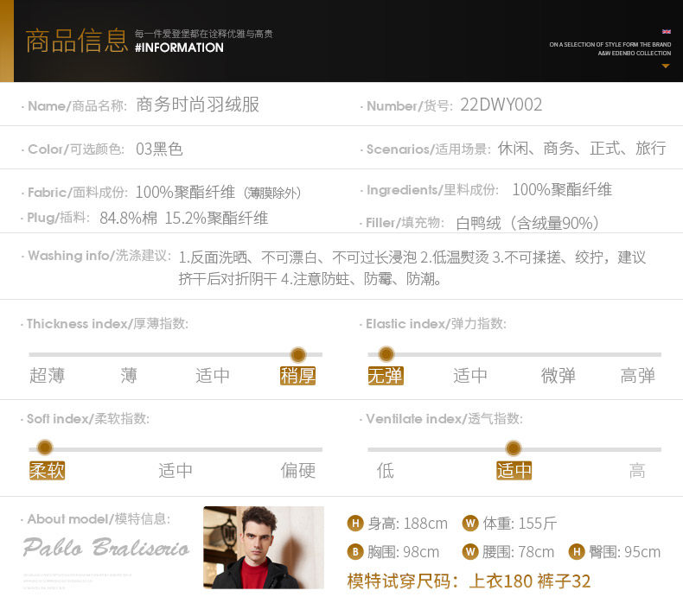The height and width of the screenshot is (616, 683).
Task: Select the 高弹 elastic option
Action: point(638,376)
